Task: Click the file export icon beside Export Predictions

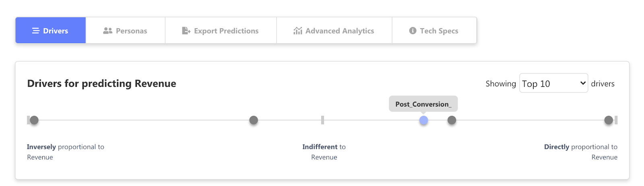Action: tap(186, 31)
